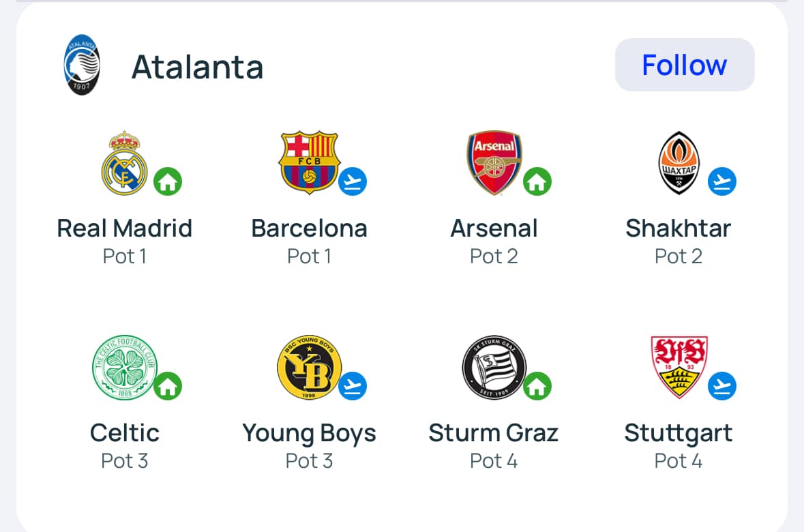Click the Atalanta team name heading
This screenshot has height=532, width=804.
[x=197, y=66]
